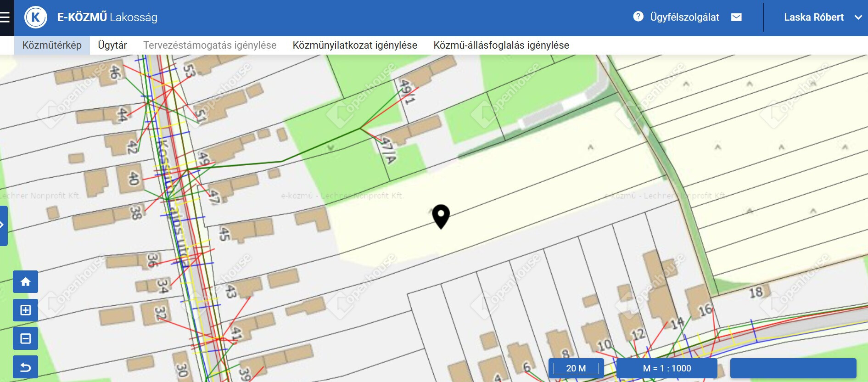
Task: Click the 20 M scale bar
Action: click(x=576, y=368)
